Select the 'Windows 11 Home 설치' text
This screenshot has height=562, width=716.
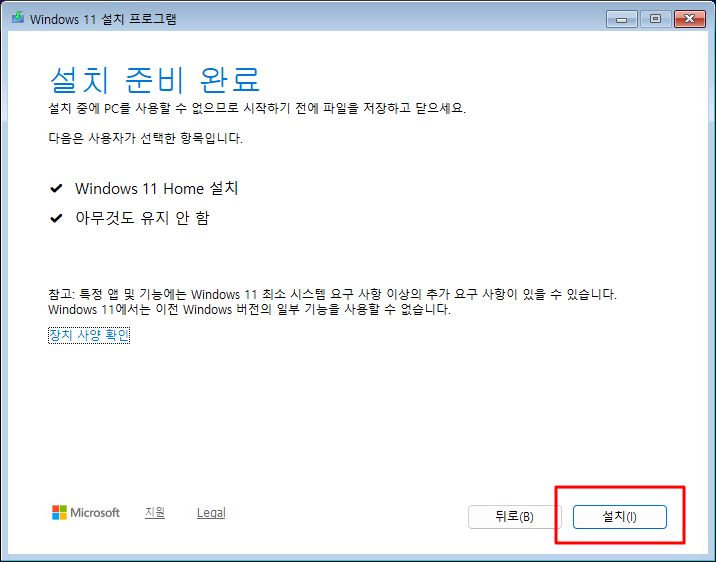click(x=157, y=188)
